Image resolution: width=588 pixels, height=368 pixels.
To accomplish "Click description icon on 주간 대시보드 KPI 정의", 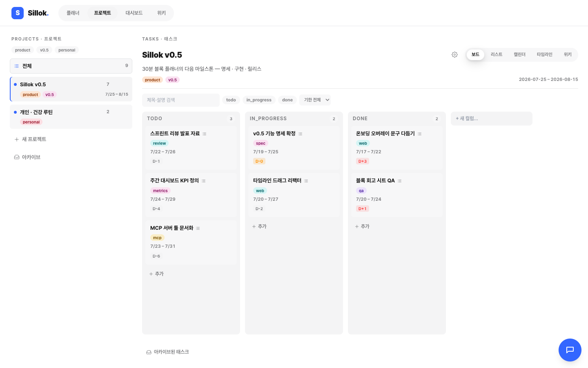I will (204, 181).
